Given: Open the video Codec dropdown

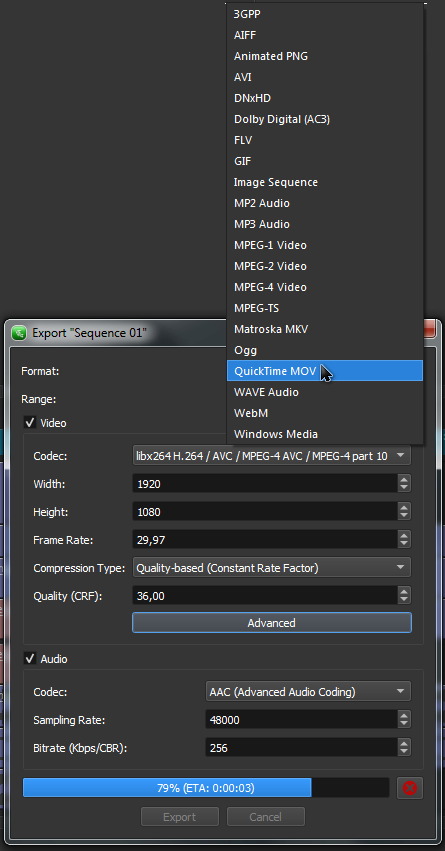Looking at the screenshot, I should (x=271, y=455).
